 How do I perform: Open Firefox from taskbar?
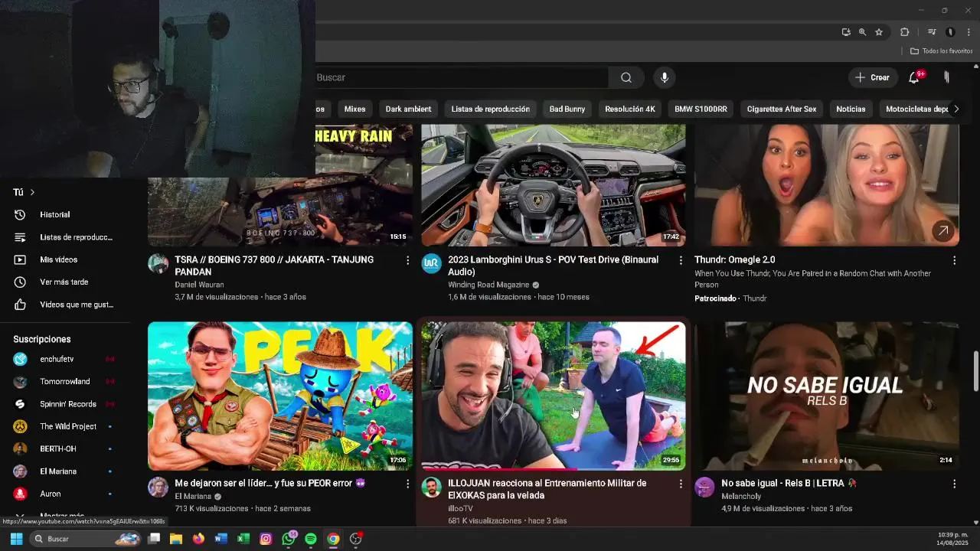199,539
